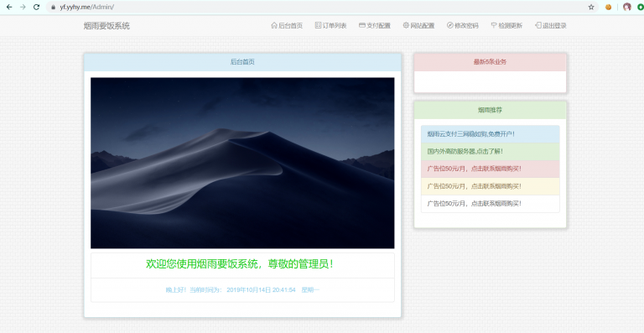Reload the page with the refresh icon
The image size is (644, 333).
click(x=36, y=7)
